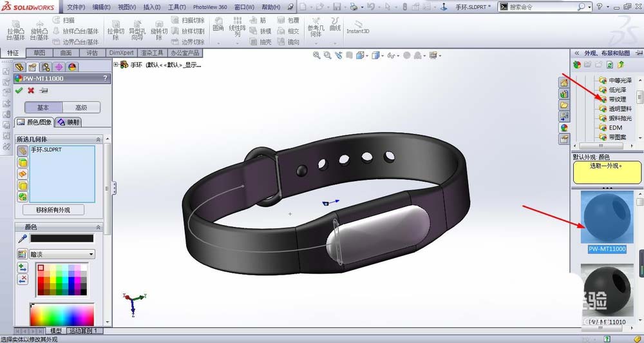Screen dimensions: 644x343
Task: Choose the black PW-MT11010 appearance thumbnail
Action: (x=607, y=290)
